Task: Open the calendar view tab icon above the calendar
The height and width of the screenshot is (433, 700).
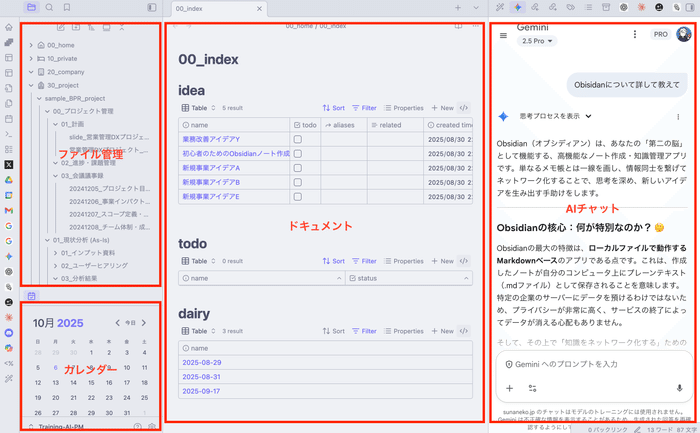Action: 31,296
